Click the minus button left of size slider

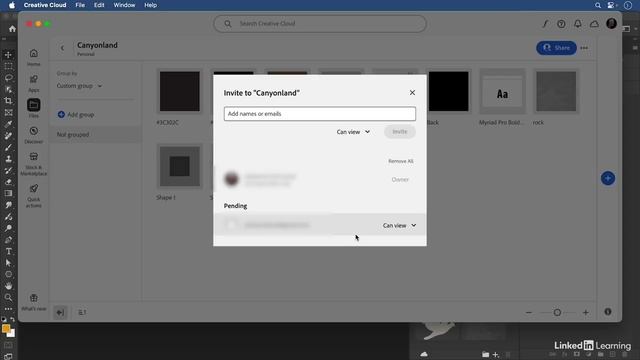tap(529, 313)
